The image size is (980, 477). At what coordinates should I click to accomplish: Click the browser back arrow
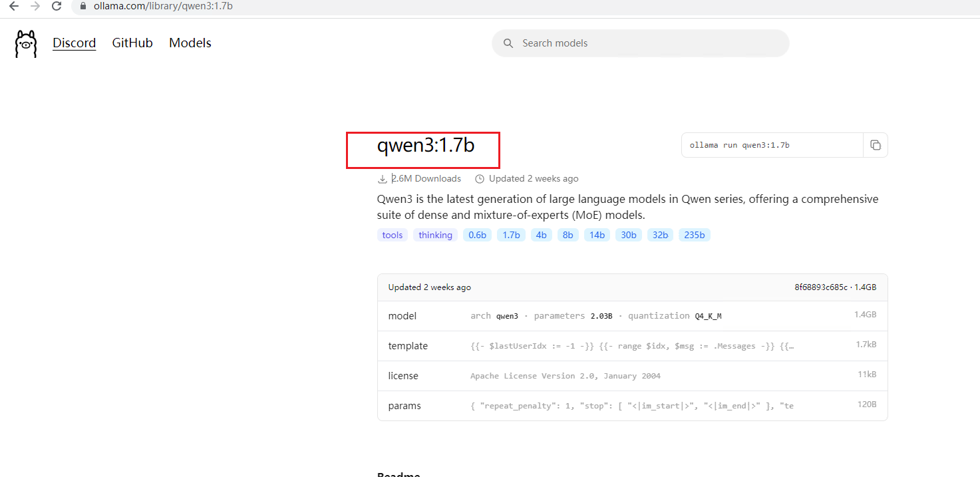point(14,6)
